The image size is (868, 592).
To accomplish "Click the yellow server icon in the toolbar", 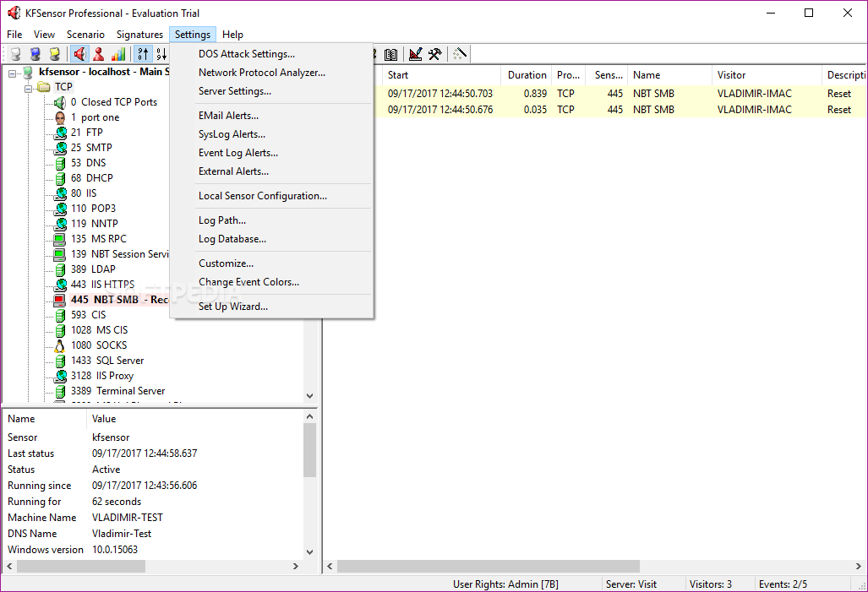I will point(54,54).
